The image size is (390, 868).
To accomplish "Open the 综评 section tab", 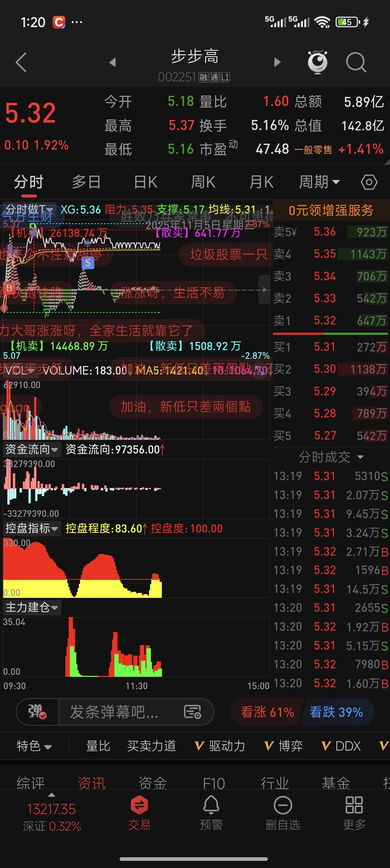I will 30,783.
